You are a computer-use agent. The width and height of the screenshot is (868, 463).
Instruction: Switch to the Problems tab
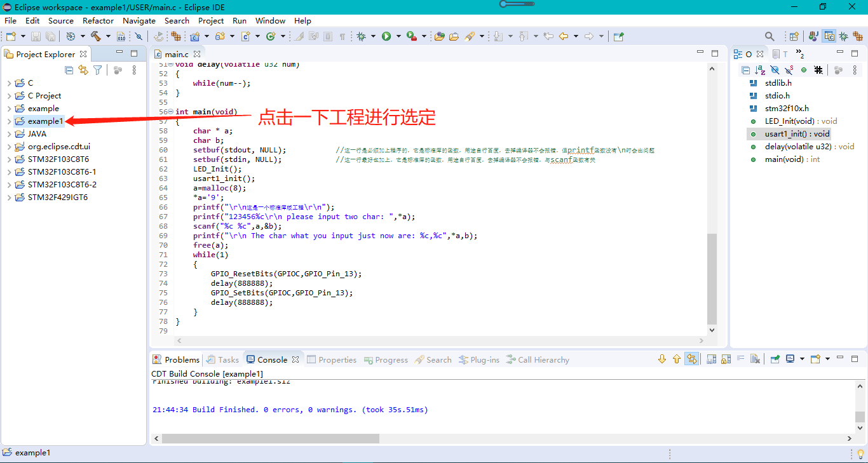pyautogui.click(x=176, y=359)
